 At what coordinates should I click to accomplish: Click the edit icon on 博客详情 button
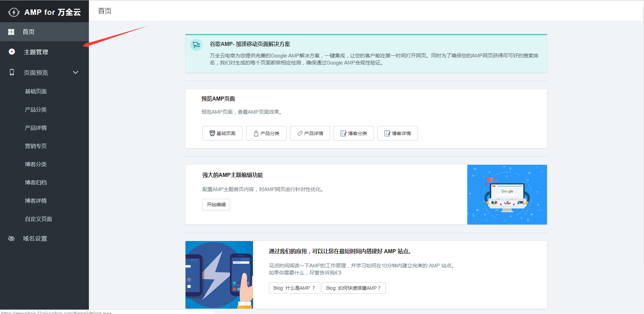coord(387,133)
